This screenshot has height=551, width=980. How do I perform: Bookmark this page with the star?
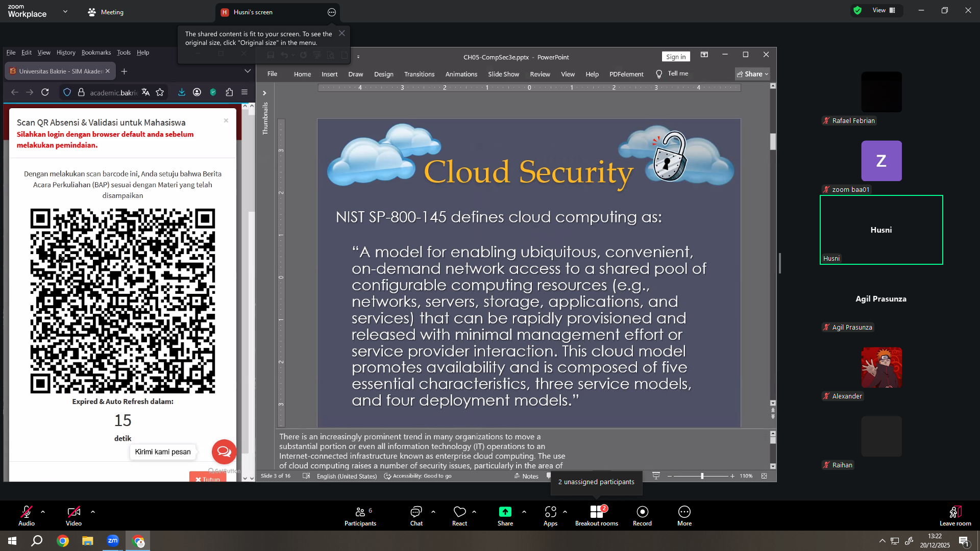coord(160,92)
